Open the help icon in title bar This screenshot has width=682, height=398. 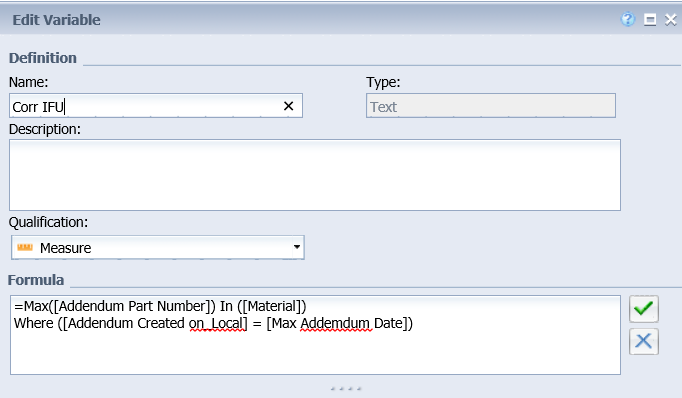[x=628, y=19]
